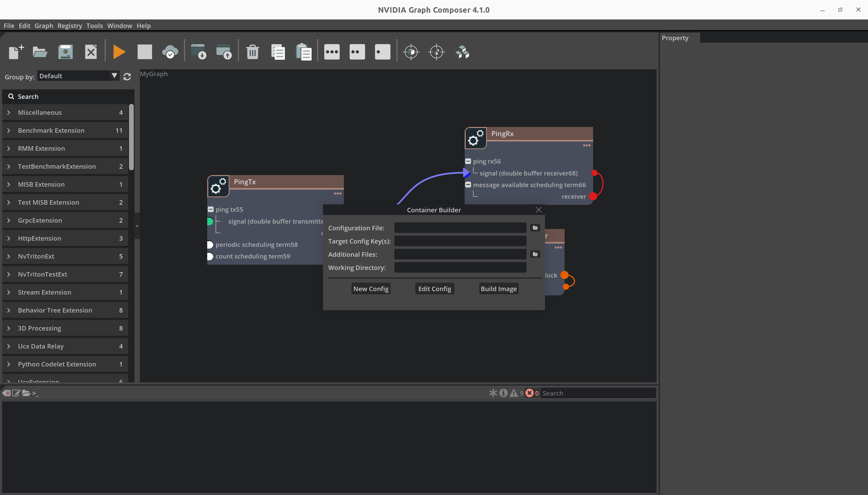Open a graph file from the toolbar
Viewport: 868px width, 495px height.
point(40,52)
